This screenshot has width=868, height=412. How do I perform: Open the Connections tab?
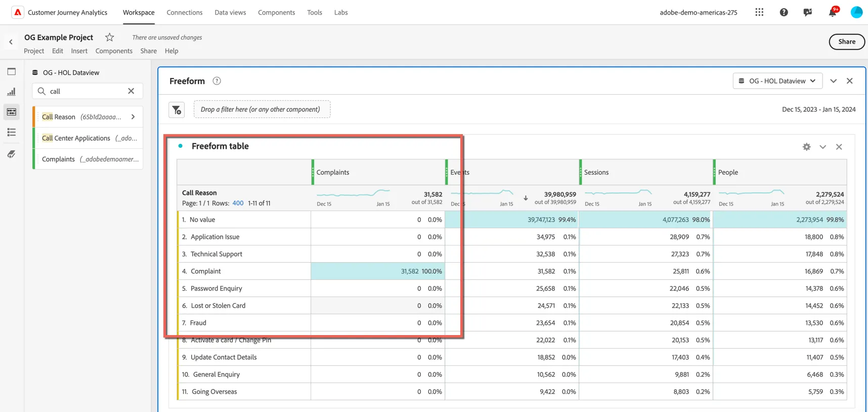coord(185,12)
